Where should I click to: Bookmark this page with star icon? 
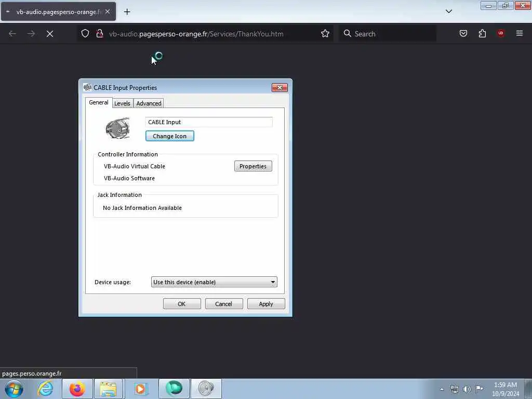[x=325, y=33]
